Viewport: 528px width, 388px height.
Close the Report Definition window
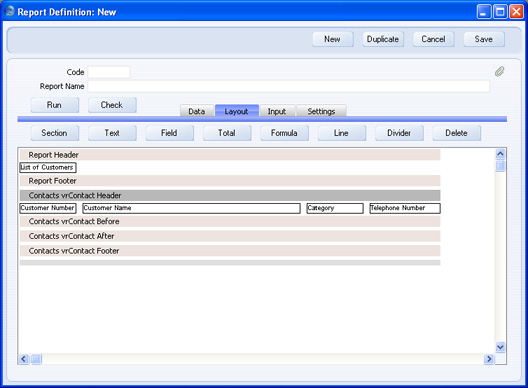pos(516,12)
